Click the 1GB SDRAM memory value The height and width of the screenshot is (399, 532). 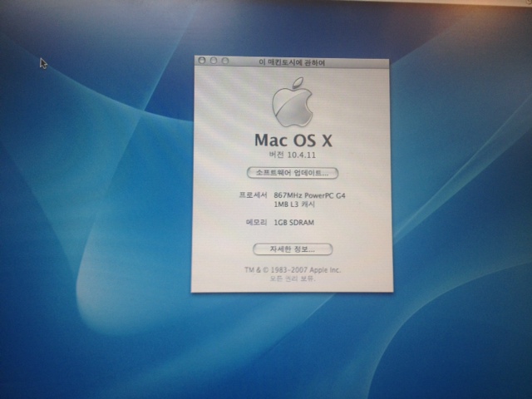pos(294,223)
